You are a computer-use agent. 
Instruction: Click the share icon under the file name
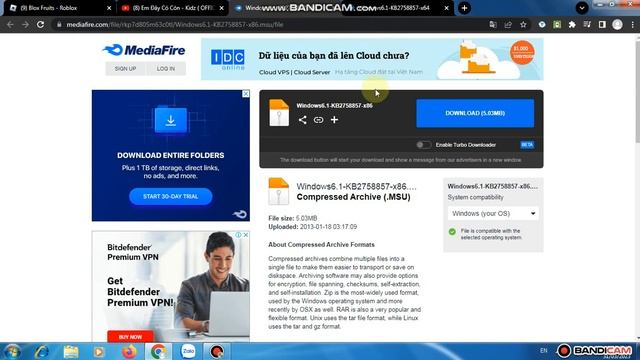[302, 120]
